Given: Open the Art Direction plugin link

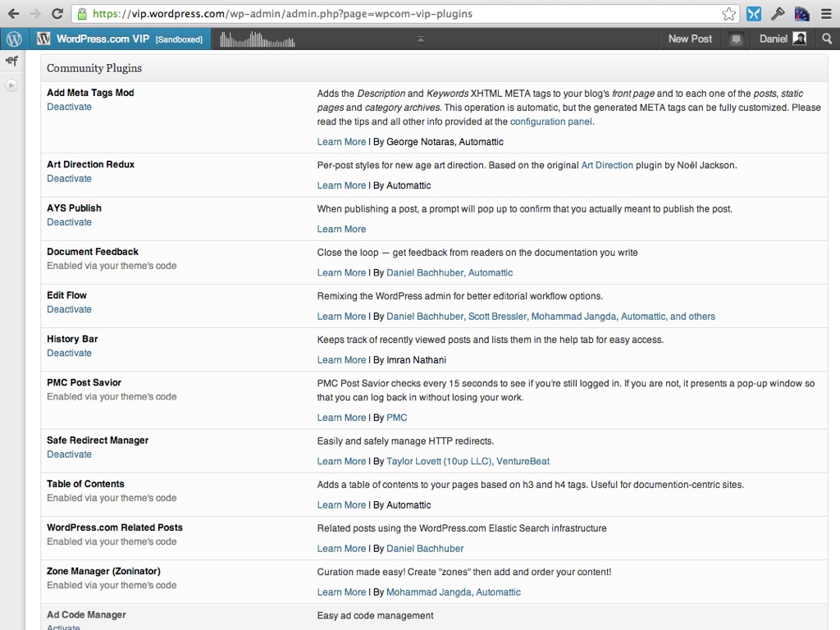Looking at the screenshot, I should tap(607, 165).
